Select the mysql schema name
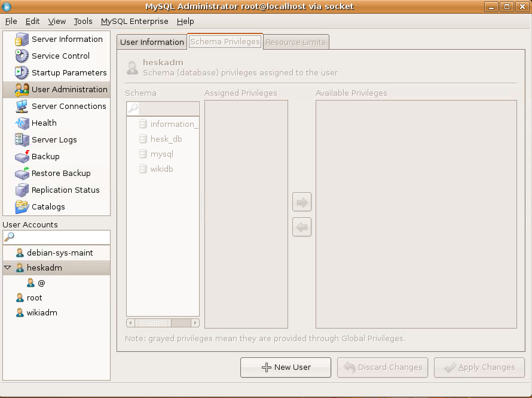This screenshot has height=398, width=532. 162,154
